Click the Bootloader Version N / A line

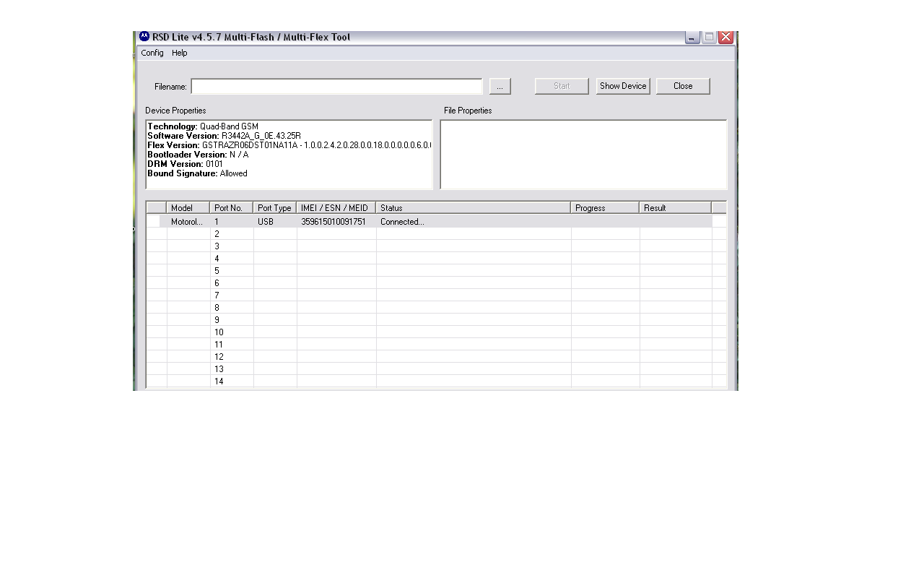(198, 155)
